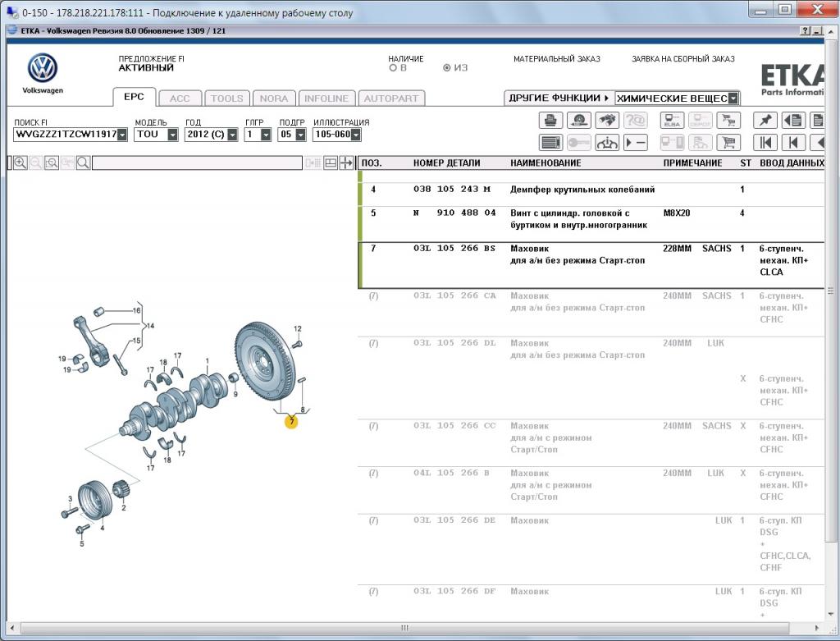The height and width of the screenshot is (641, 840).
Task: Open the single shopping cart icon
Action: pyautogui.click(x=728, y=143)
